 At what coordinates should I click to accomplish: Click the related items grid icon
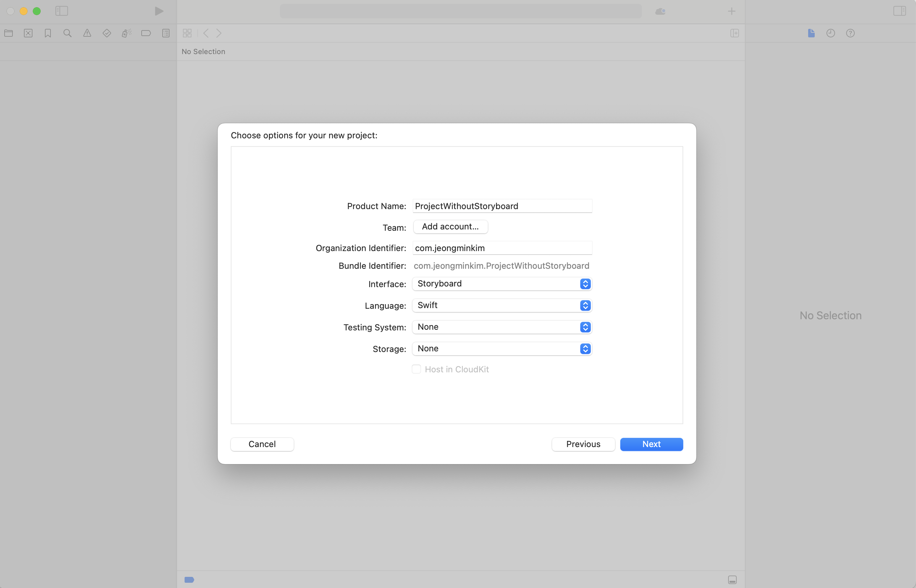tap(187, 33)
